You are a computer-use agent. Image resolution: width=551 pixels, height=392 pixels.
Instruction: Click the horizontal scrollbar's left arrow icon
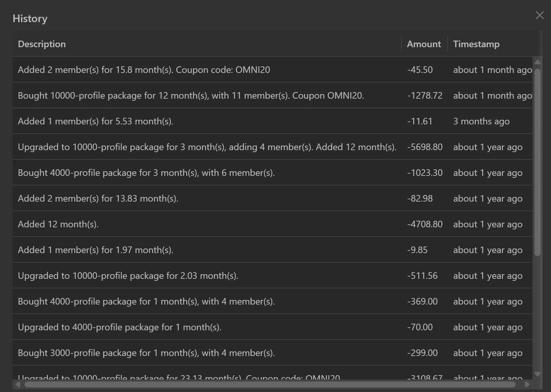(18, 385)
